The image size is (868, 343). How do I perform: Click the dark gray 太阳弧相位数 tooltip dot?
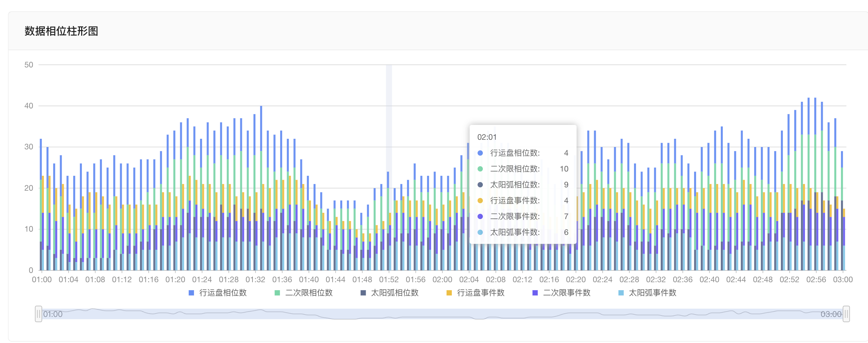(480, 185)
